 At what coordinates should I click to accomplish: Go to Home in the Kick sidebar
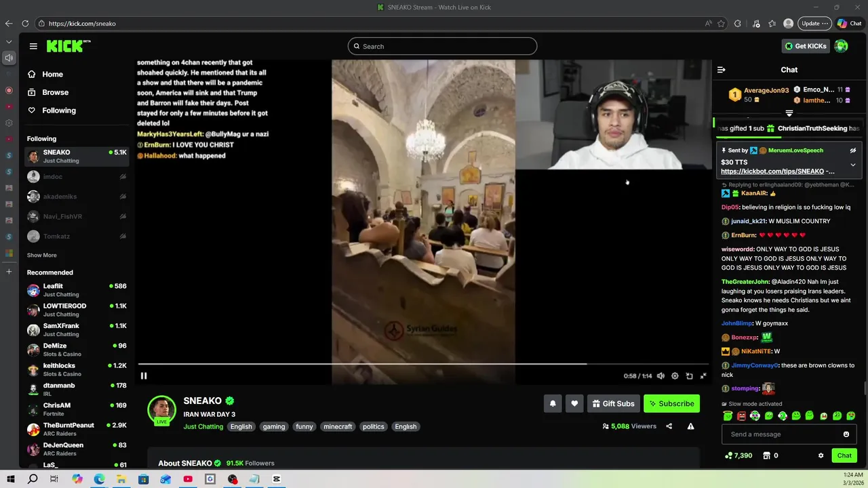click(52, 75)
